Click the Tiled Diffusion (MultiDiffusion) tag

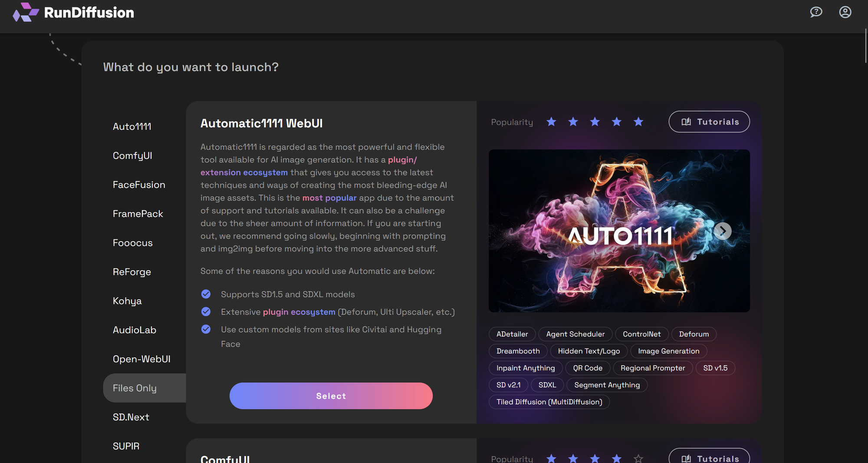549,402
